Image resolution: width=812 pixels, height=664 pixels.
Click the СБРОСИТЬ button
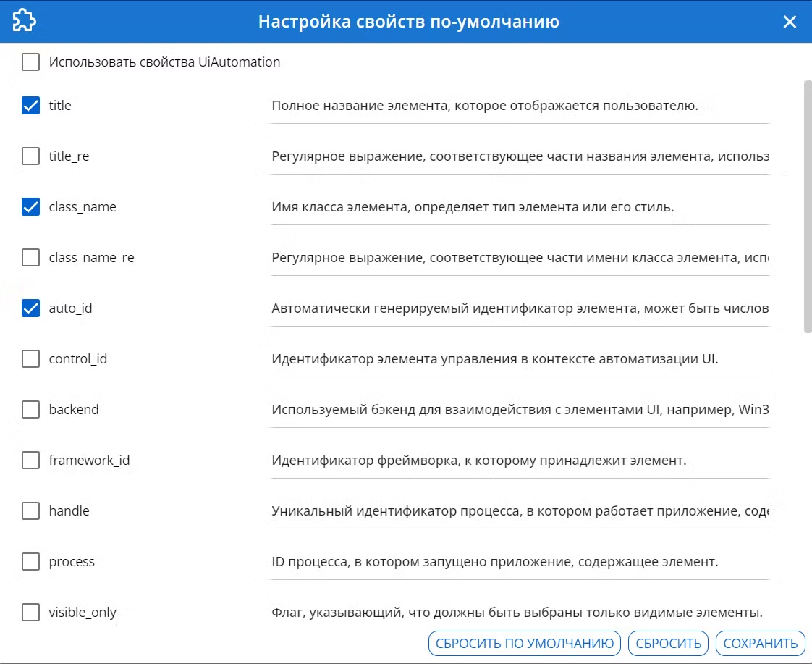pyautogui.click(x=668, y=643)
